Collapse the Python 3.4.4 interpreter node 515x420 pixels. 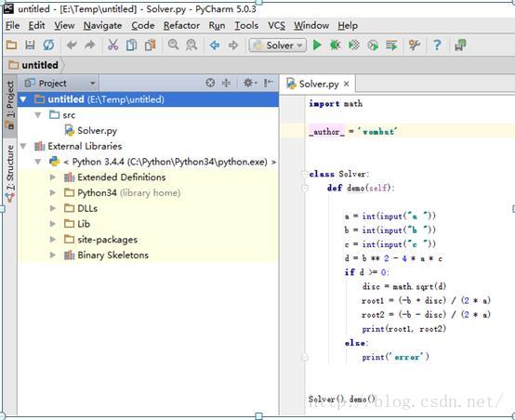pos(38,162)
